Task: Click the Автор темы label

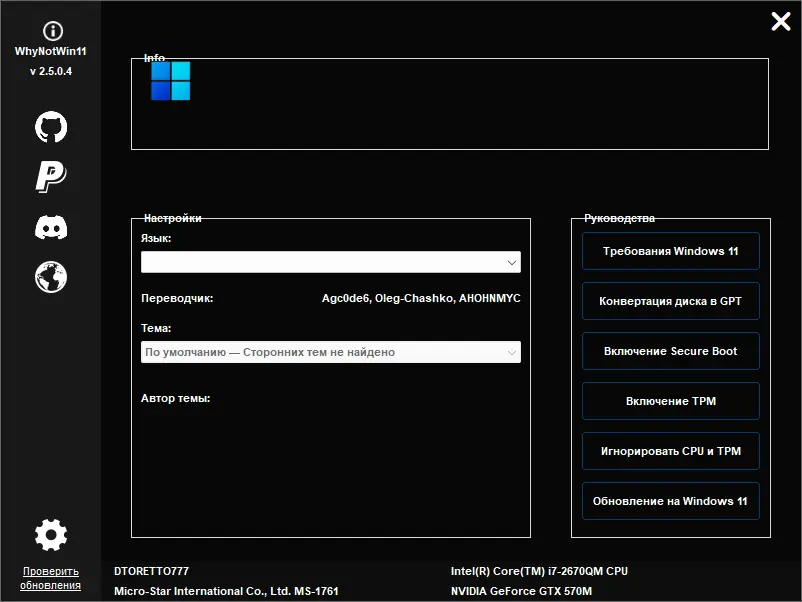Action: (175, 398)
